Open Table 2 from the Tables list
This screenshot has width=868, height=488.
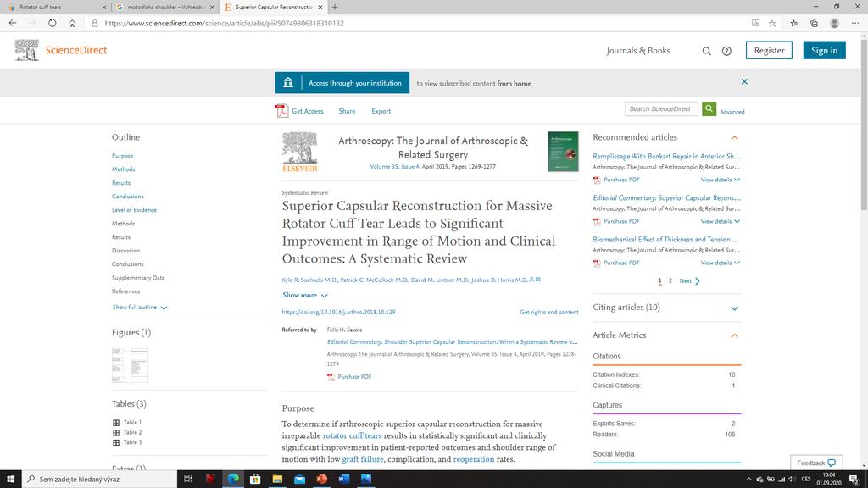pyautogui.click(x=132, y=432)
